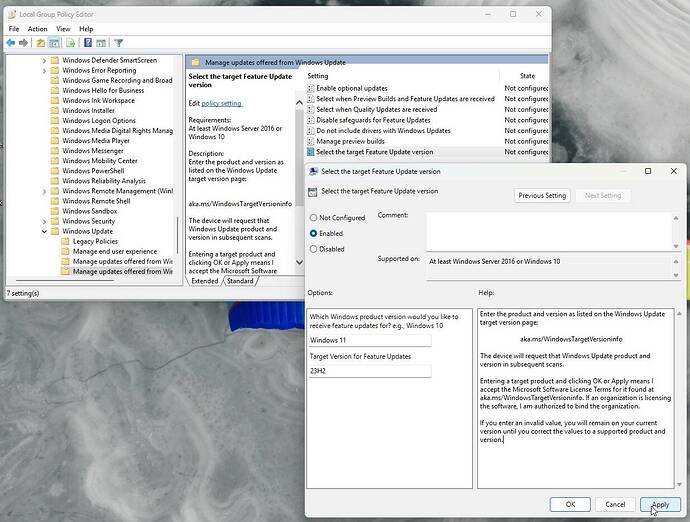
Task: Click the Setting column header
Action: [317, 76]
